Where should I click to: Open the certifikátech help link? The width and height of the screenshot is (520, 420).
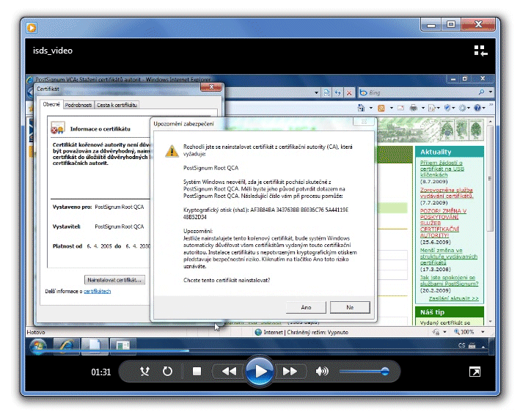click(97, 292)
